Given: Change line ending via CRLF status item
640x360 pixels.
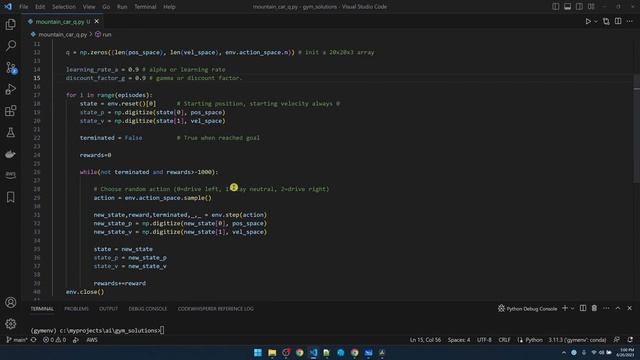Looking at the screenshot, I should point(504,340).
